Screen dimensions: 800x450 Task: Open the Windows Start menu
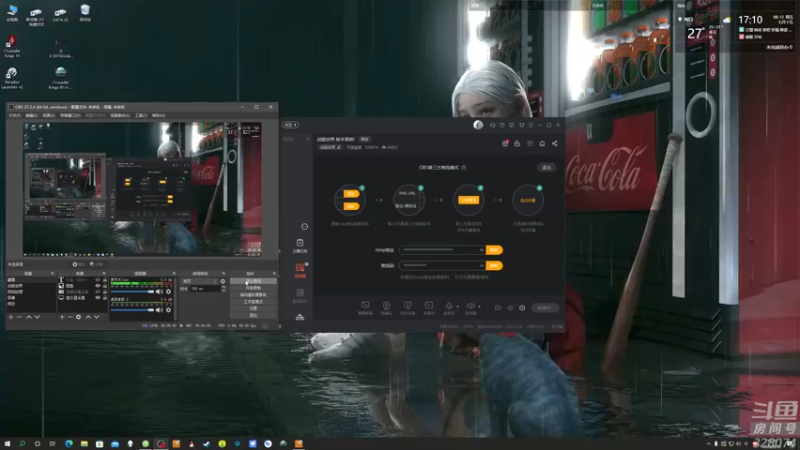click(7, 444)
